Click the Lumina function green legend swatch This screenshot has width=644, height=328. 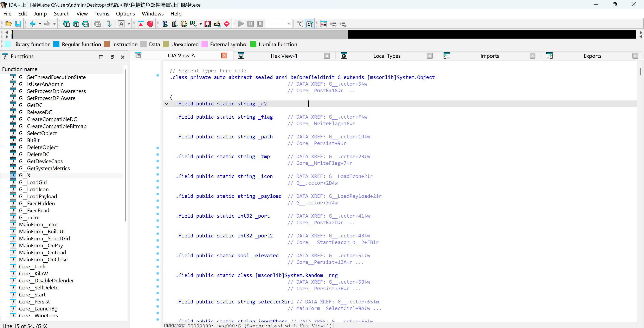tap(253, 45)
